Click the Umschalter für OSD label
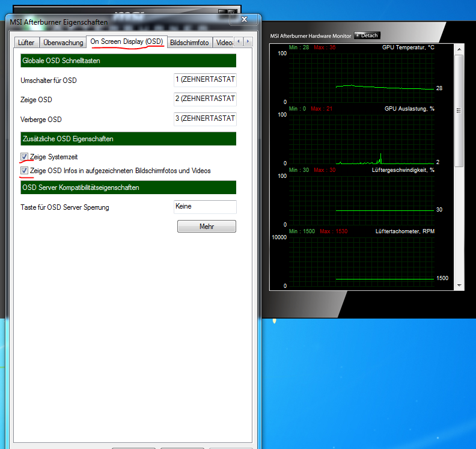The width and height of the screenshot is (476, 449). 49,81
